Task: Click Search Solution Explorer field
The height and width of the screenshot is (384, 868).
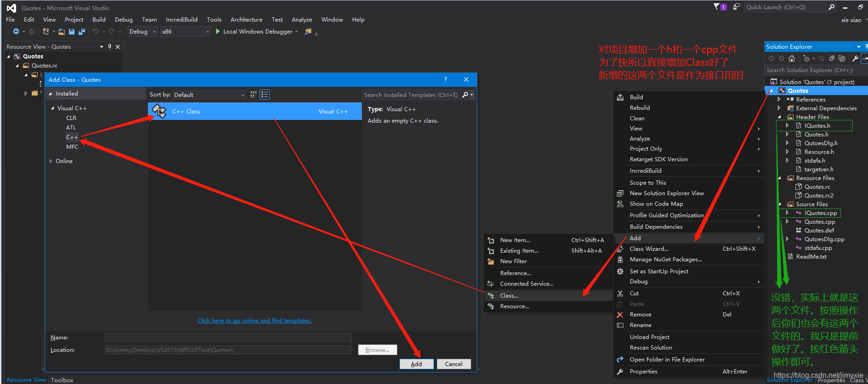Action: (816, 70)
